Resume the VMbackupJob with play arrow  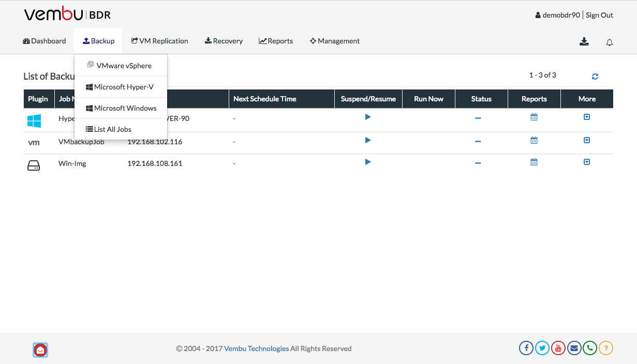368,140
